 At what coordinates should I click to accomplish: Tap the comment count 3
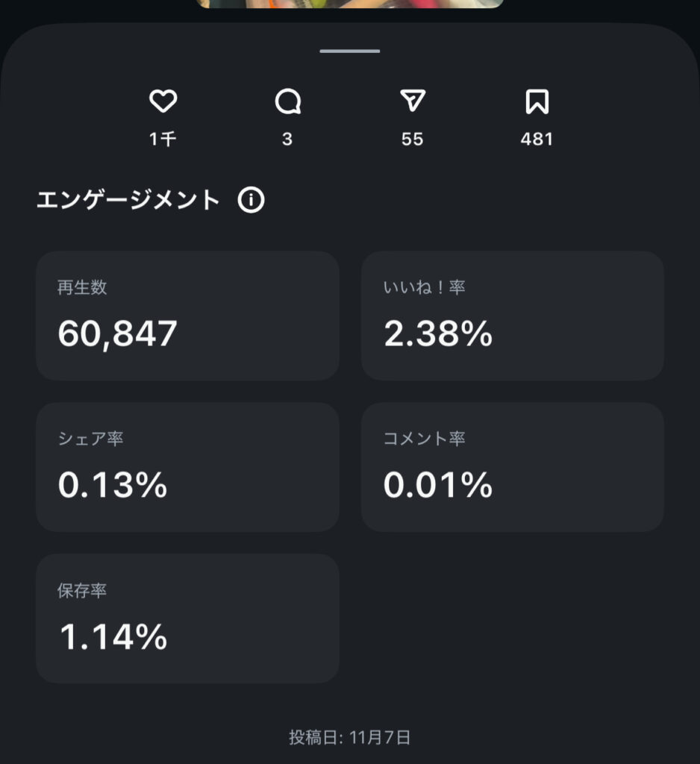pos(287,140)
